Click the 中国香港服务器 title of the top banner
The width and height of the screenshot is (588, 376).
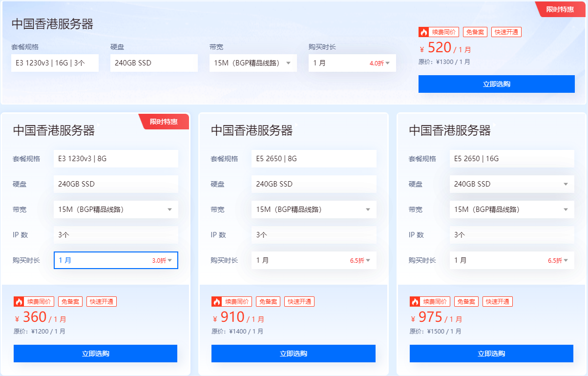point(52,24)
